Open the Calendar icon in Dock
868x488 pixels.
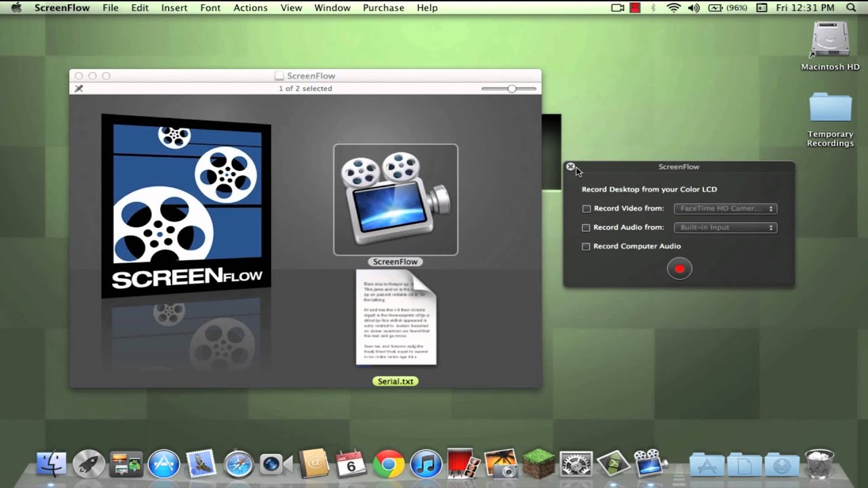click(351, 464)
